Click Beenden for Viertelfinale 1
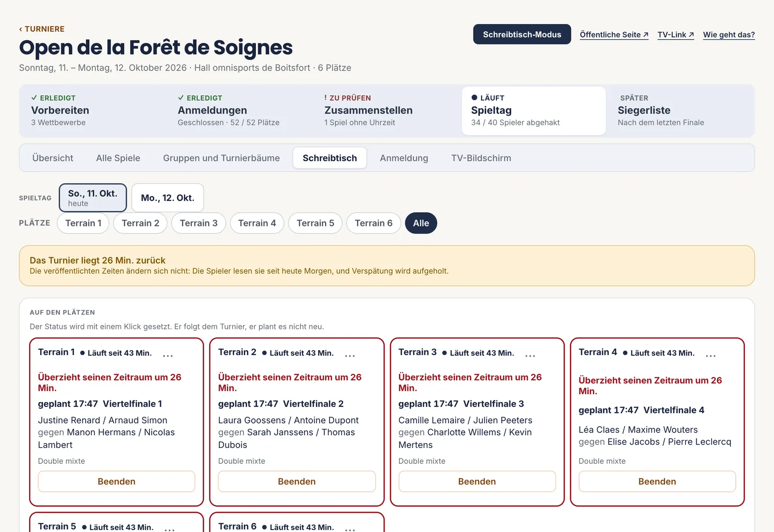Viewport: 774px width, 532px height. point(117,482)
